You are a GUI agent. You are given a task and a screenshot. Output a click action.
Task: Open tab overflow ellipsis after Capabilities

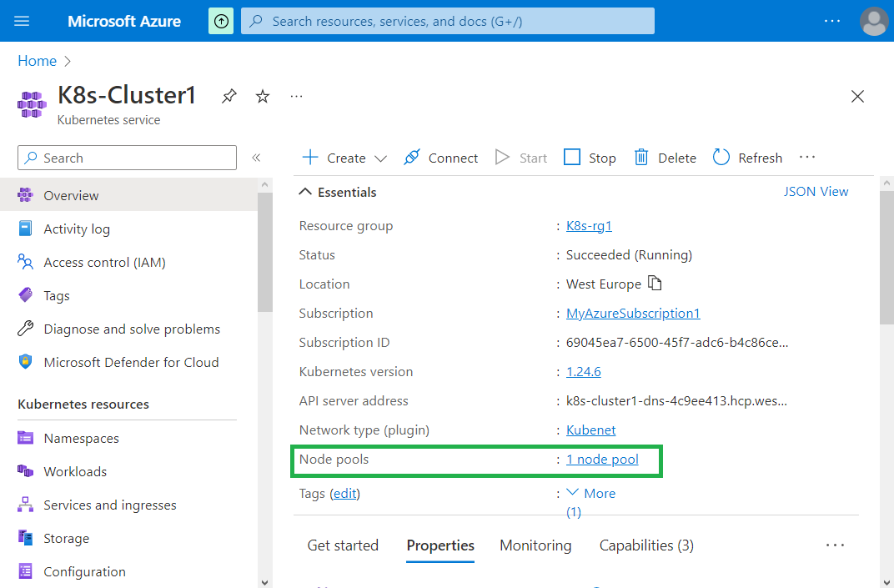[x=835, y=545]
